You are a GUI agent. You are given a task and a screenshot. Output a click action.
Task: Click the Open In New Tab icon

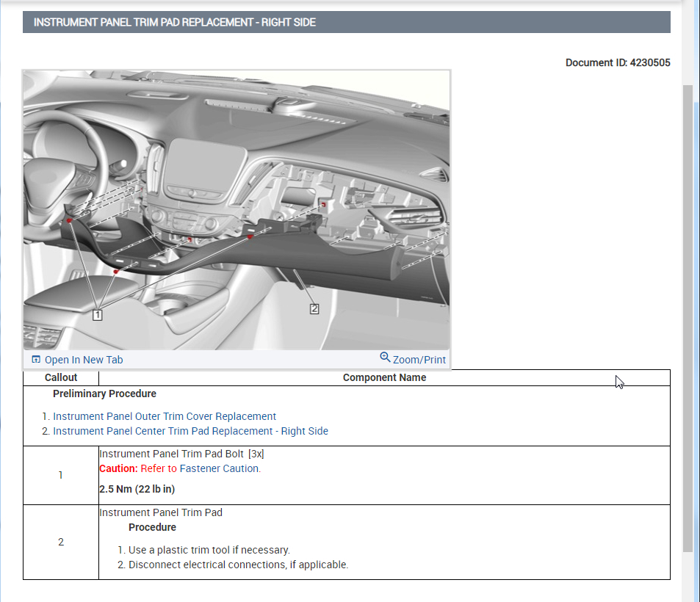[x=36, y=360]
